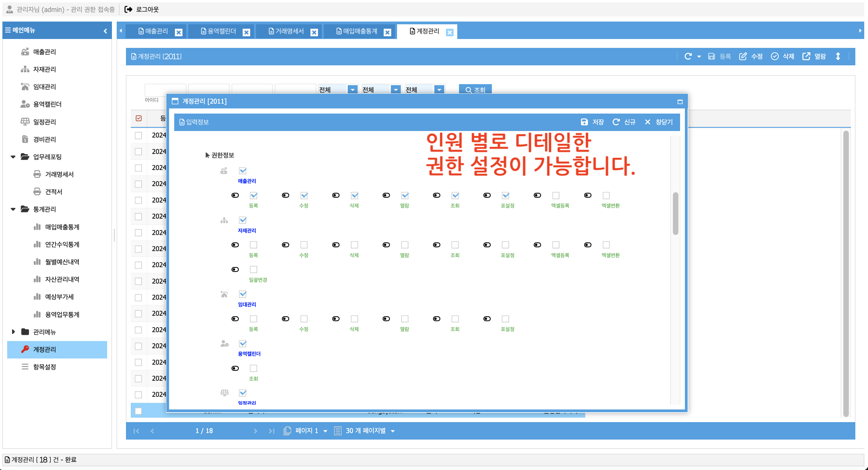Viewport: 868px width, 470px height.
Task: Click the 저장 save icon in dialog
Action: click(584, 122)
